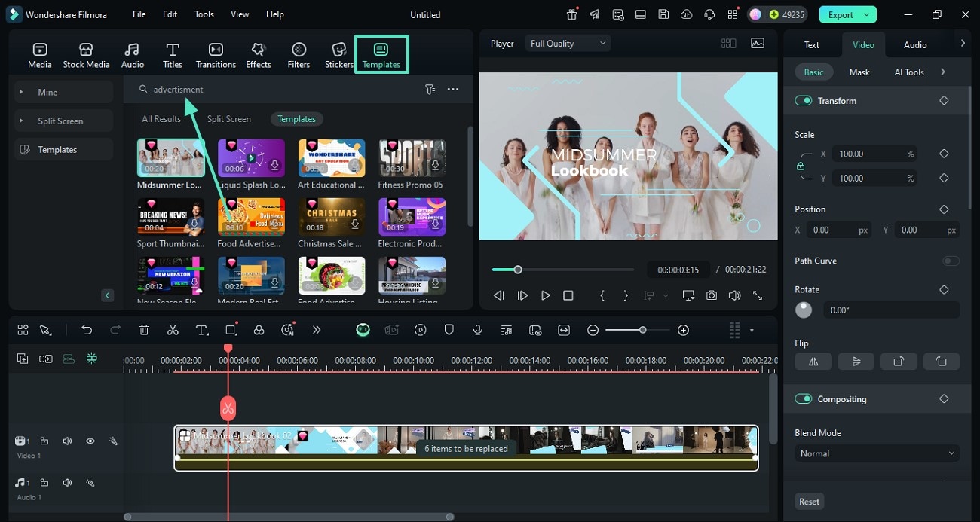Click the marker shield icon
Viewport: 980px width, 522px height.
click(x=449, y=330)
